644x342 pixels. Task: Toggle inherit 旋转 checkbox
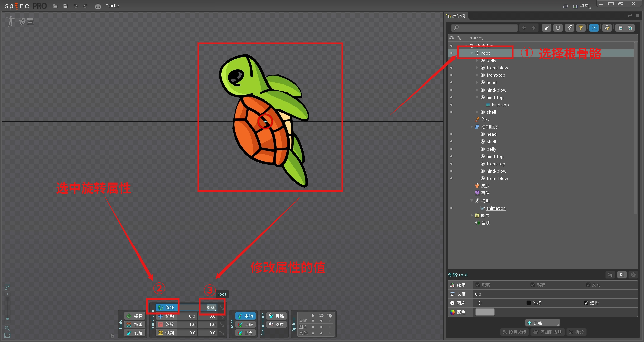[478, 285]
